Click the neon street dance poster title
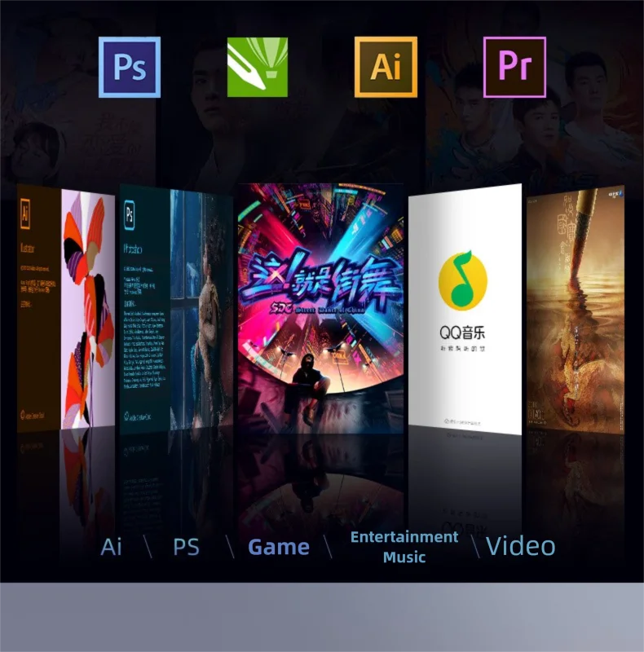The image size is (644, 652). [320, 277]
